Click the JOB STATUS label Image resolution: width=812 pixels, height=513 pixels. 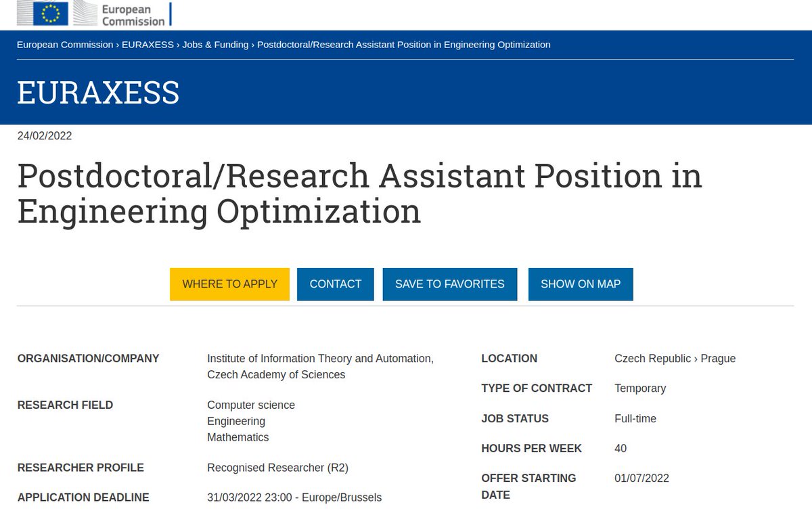point(515,419)
